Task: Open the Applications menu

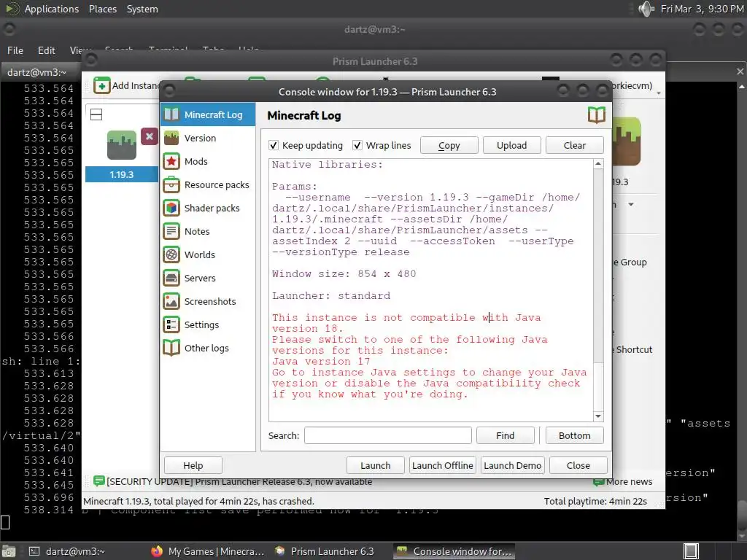Action: pos(52,9)
